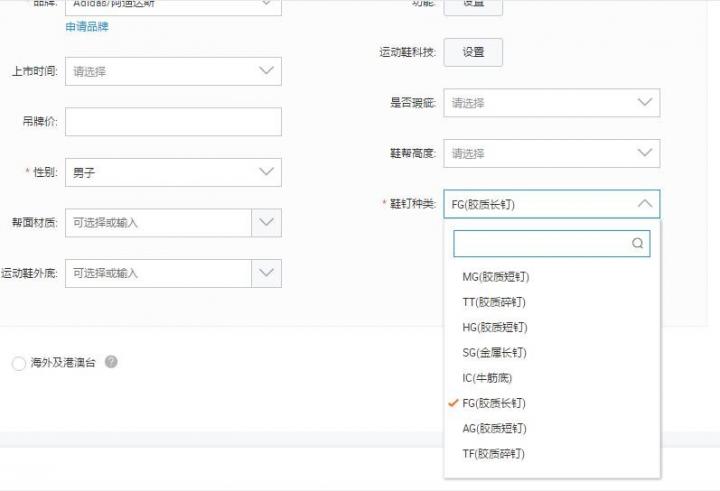720x491 pixels.
Task: Open the 运动鞋外底 combo box arrow
Action: pyautogui.click(x=266, y=273)
